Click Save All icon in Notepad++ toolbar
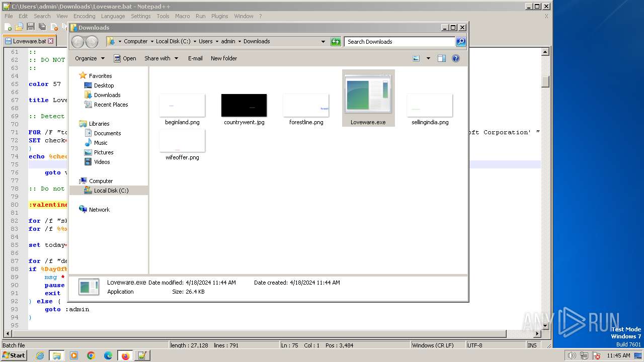The width and height of the screenshot is (644, 362). tap(42, 27)
